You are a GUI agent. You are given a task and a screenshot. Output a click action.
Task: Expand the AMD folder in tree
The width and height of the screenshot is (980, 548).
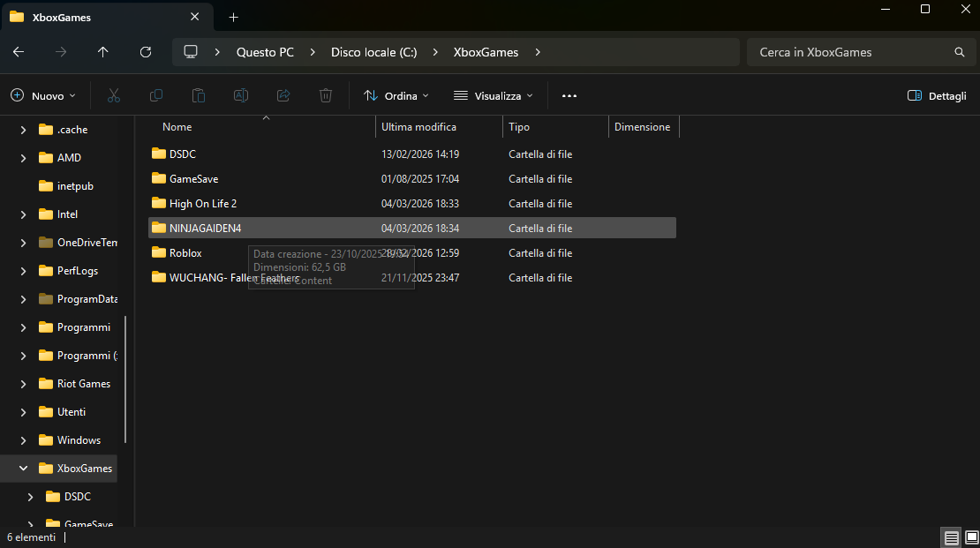click(x=23, y=158)
